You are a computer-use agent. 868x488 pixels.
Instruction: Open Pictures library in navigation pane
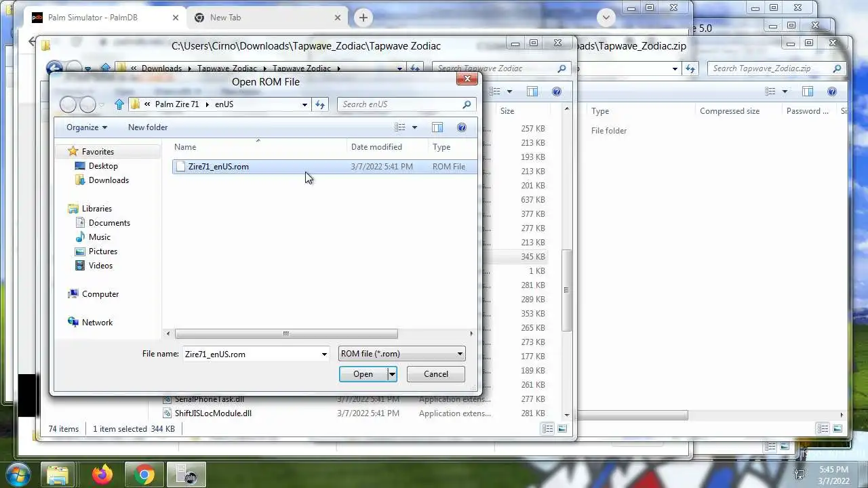click(x=102, y=251)
